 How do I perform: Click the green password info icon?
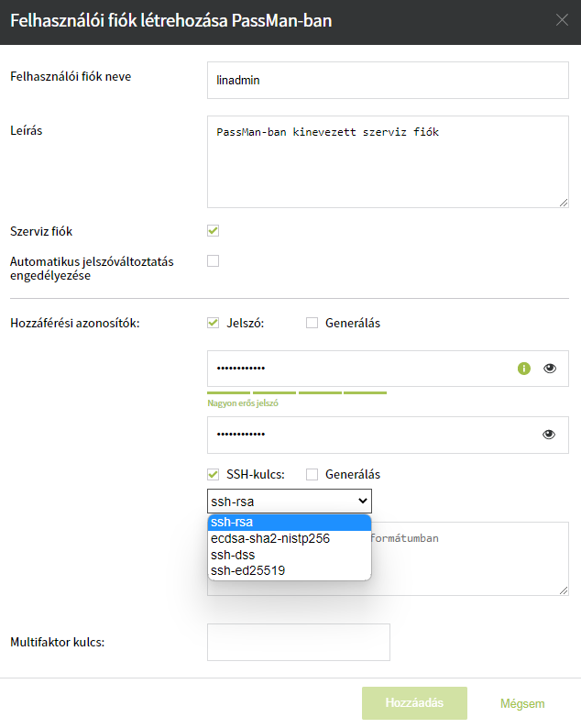click(524, 369)
